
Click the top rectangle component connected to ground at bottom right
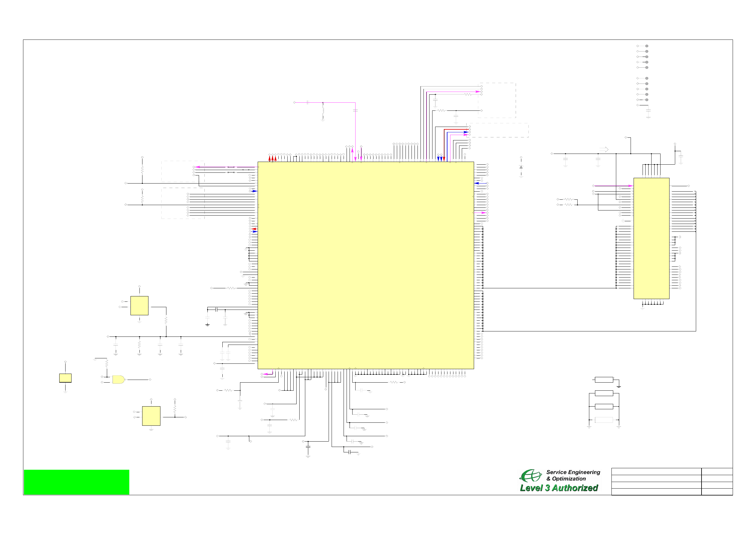604,380
